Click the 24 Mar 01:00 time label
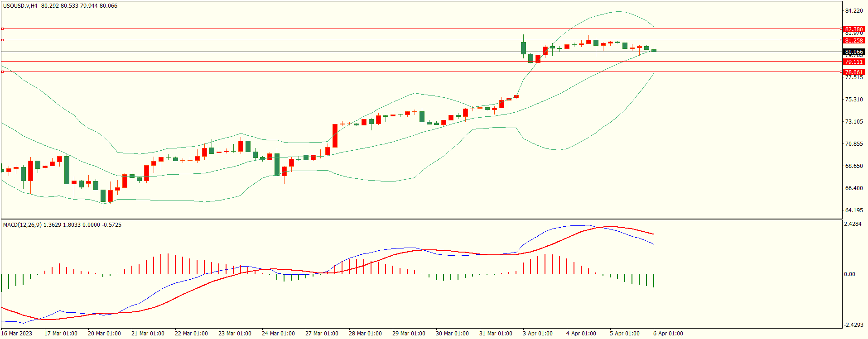The image size is (868, 339). [x=278, y=334]
